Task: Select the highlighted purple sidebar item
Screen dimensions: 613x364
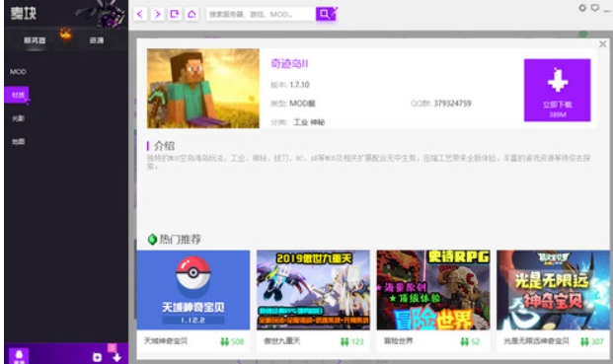Action: (17, 95)
